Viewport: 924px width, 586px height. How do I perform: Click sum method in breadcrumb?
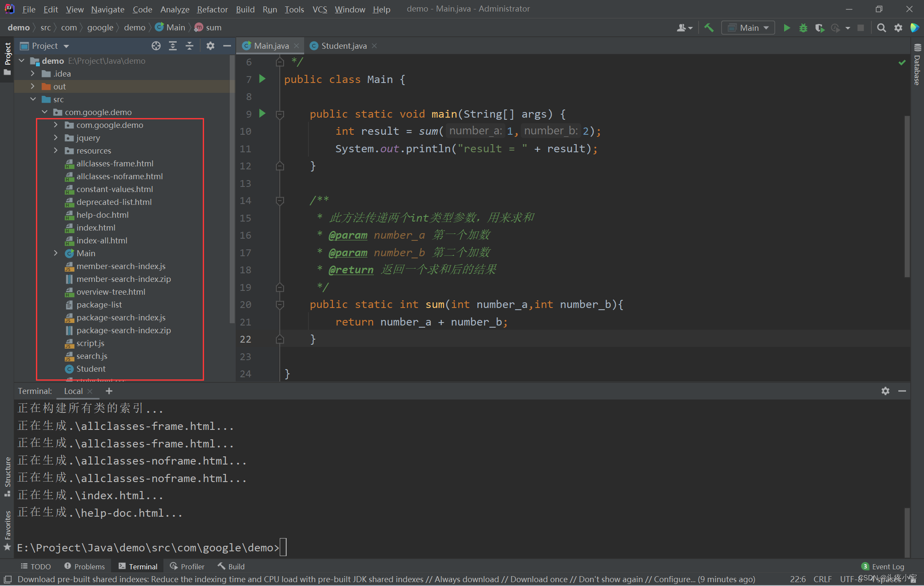[x=208, y=27]
